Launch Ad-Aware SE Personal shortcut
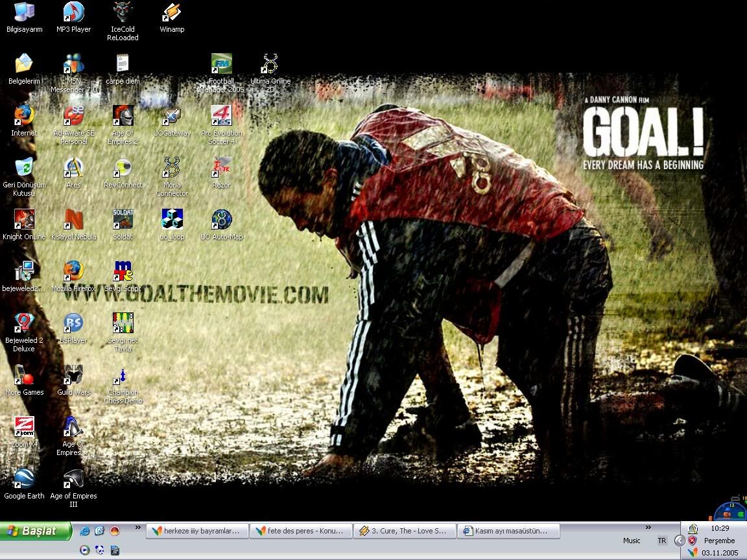This screenshot has width=747, height=560. click(x=73, y=125)
